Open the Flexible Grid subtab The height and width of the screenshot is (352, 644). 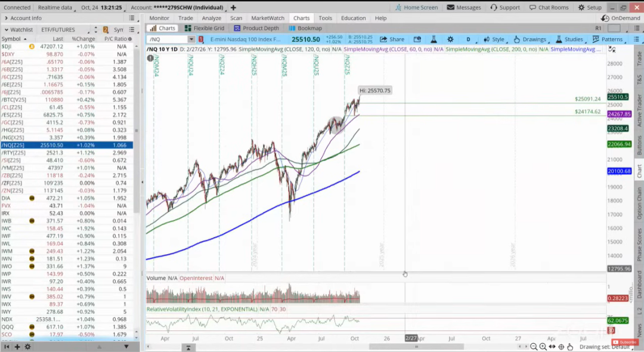click(205, 29)
